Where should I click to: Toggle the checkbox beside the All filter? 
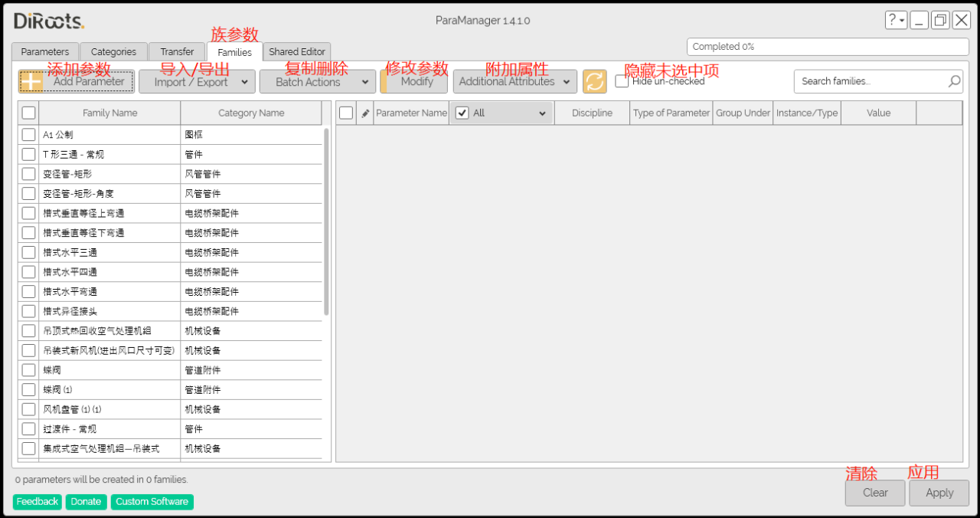coord(462,113)
